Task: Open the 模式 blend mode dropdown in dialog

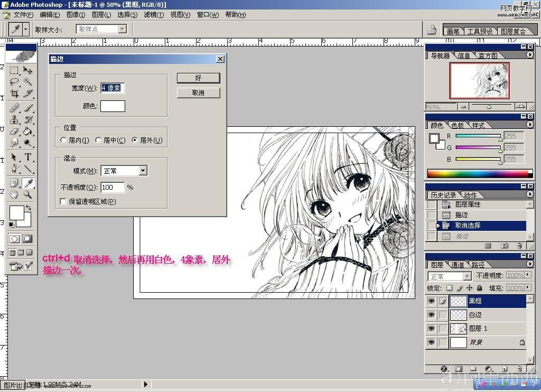Action: pyautogui.click(x=143, y=171)
